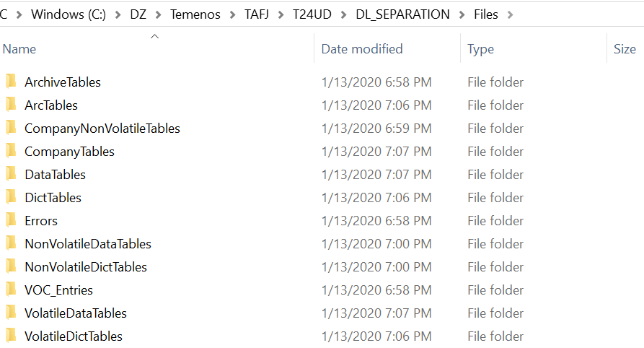Select the Errors folder icon
Image resolution: width=644 pixels, height=348 pixels.
coord(11,220)
